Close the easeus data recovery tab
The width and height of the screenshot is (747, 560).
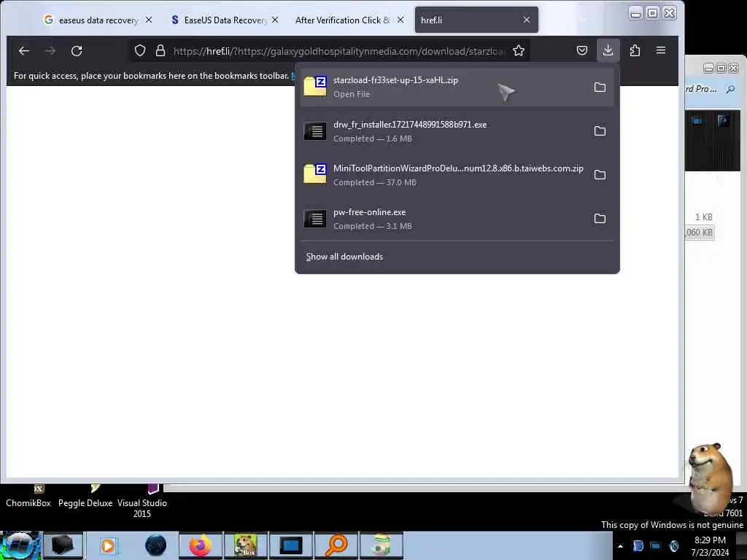point(149,20)
